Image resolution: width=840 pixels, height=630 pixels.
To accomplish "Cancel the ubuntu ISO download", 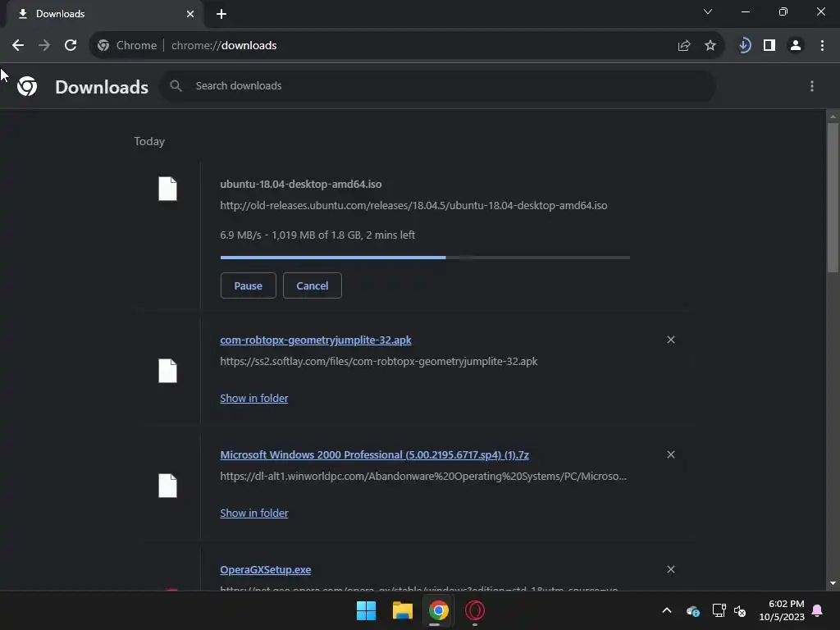I will pyautogui.click(x=313, y=285).
